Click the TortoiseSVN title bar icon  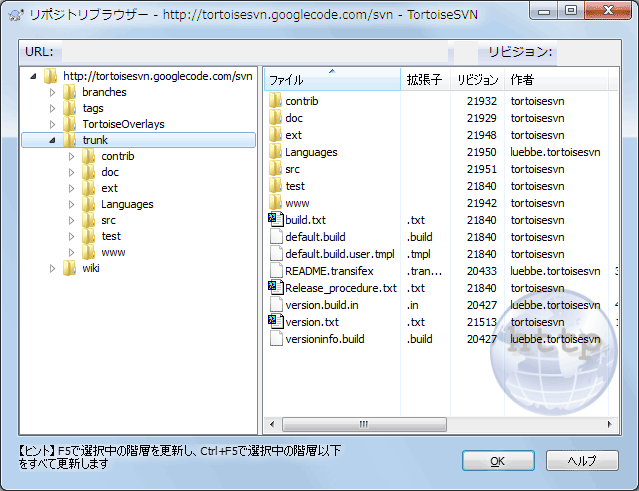pyautogui.click(x=16, y=15)
